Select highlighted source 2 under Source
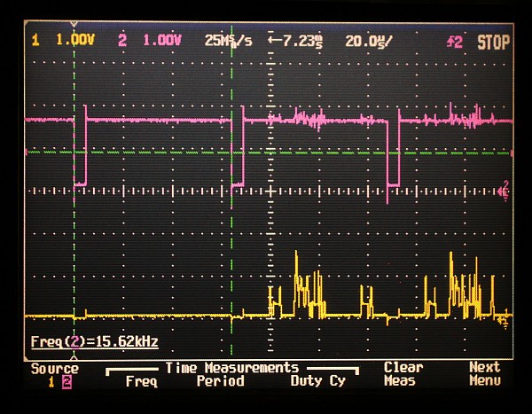The height and width of the screenshot is (414, 532). 64,382
